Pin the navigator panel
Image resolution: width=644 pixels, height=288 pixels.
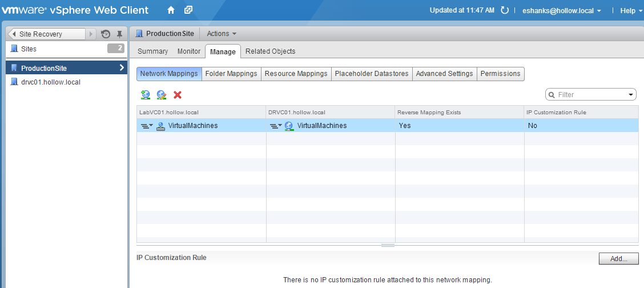coord(119,34)
